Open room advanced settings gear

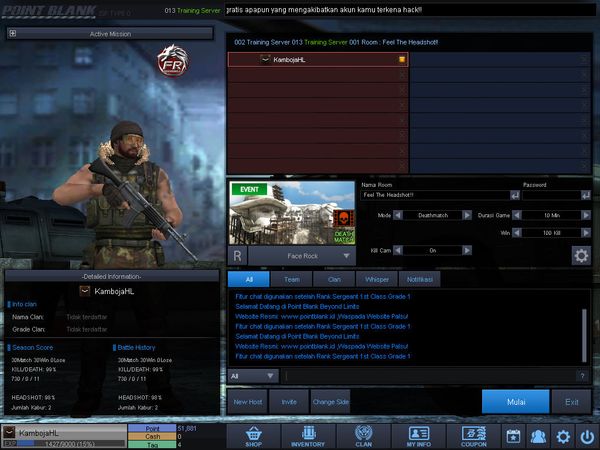(581, 255)
